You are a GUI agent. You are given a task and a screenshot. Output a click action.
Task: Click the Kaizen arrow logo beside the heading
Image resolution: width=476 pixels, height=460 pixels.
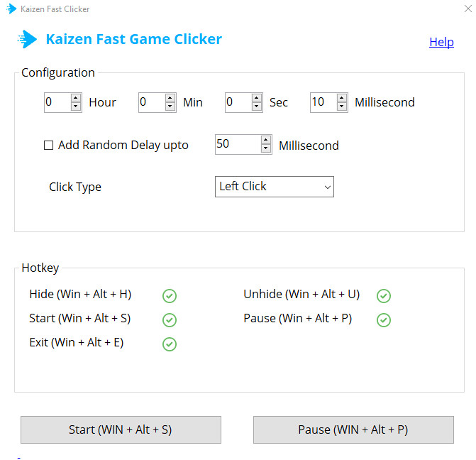(28, 39)
